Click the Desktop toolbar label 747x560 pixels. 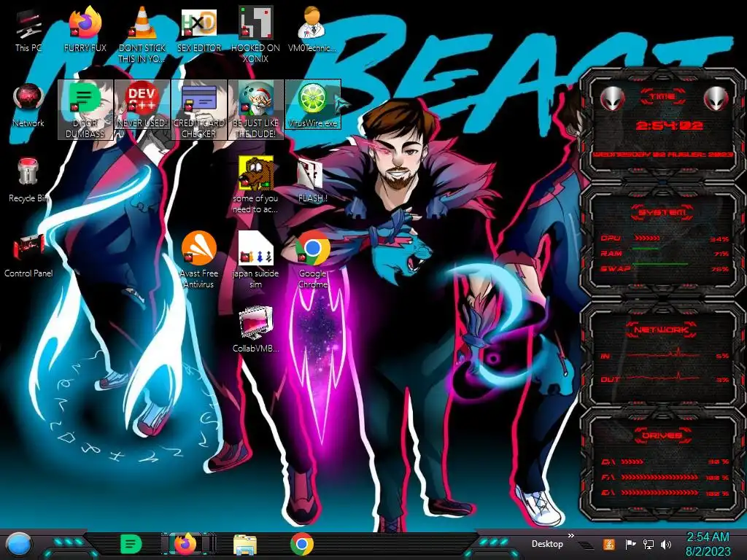tap(547, 544)
